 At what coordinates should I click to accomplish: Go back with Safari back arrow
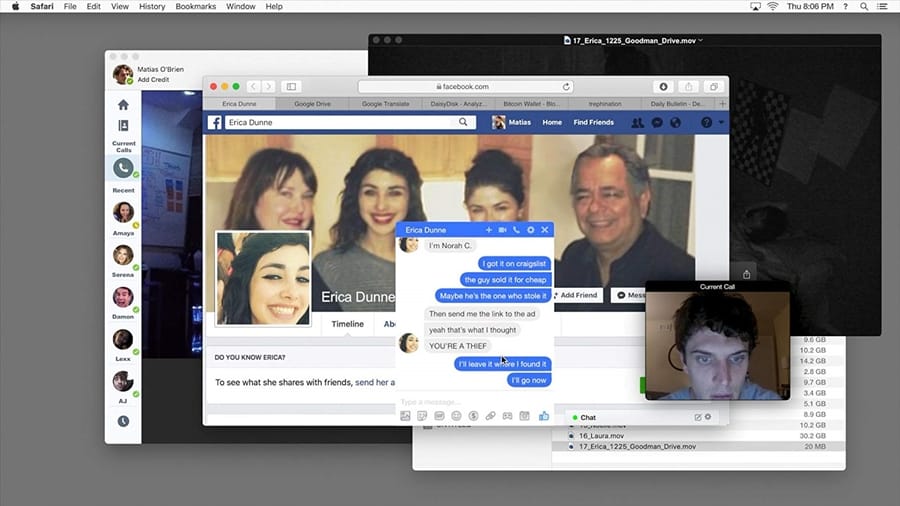coord(253,87)
